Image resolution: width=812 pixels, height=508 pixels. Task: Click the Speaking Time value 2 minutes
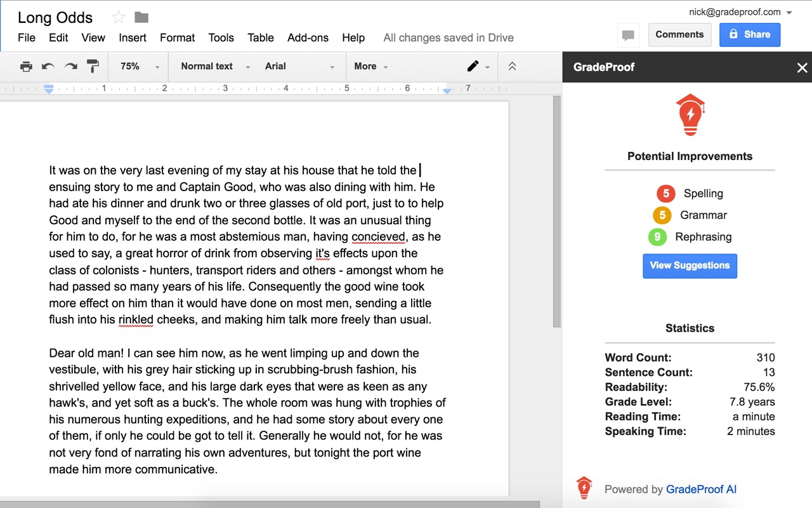(751, 431)
